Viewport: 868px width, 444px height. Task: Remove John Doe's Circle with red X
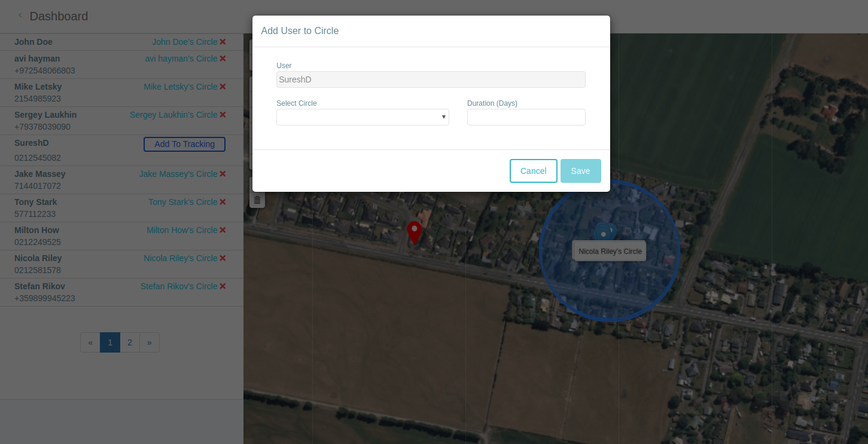(223, 42)
